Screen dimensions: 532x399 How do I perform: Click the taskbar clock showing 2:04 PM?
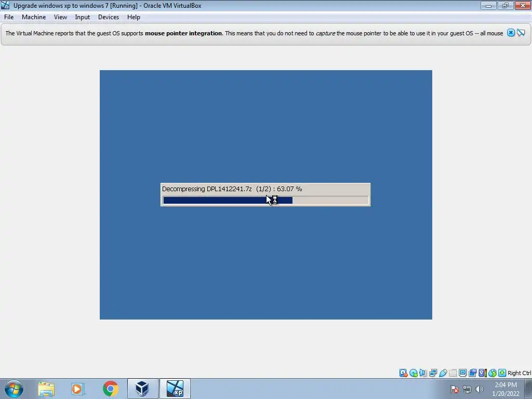[x=506, y=389]
